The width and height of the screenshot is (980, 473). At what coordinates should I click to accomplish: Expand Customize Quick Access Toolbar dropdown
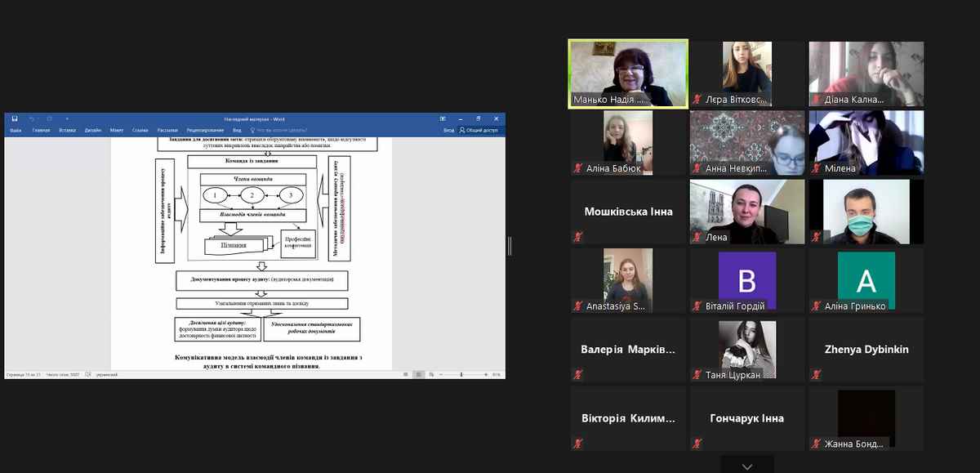(x=67, y=118)
